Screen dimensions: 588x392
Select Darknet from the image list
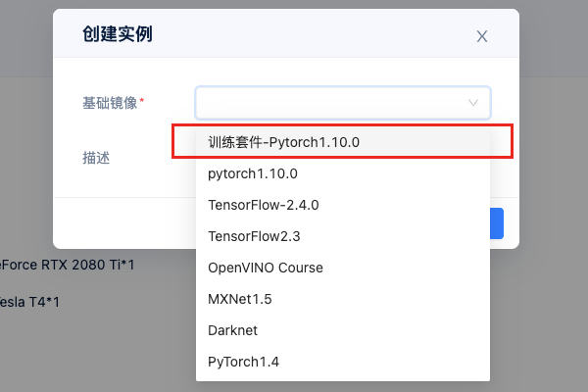[x=343, y=330]
